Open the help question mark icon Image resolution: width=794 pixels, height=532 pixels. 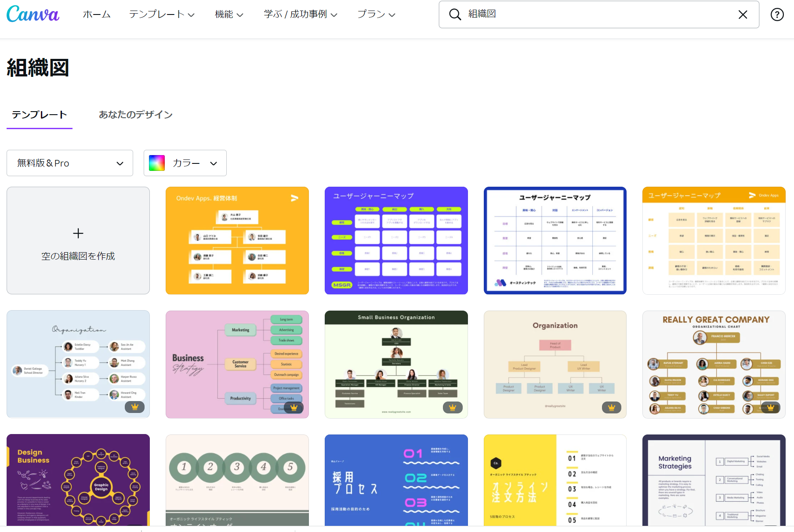pos(777,14)
